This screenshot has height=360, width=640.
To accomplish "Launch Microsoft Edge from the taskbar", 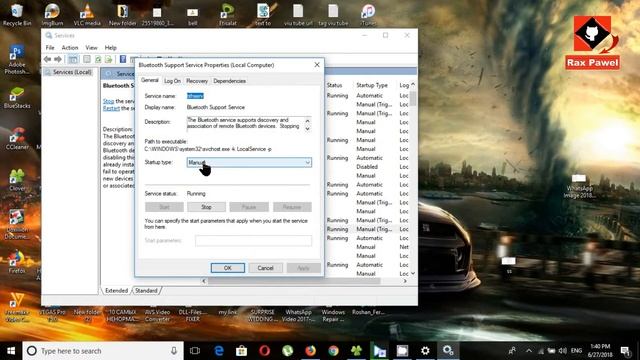I will [x=219, y=351].
